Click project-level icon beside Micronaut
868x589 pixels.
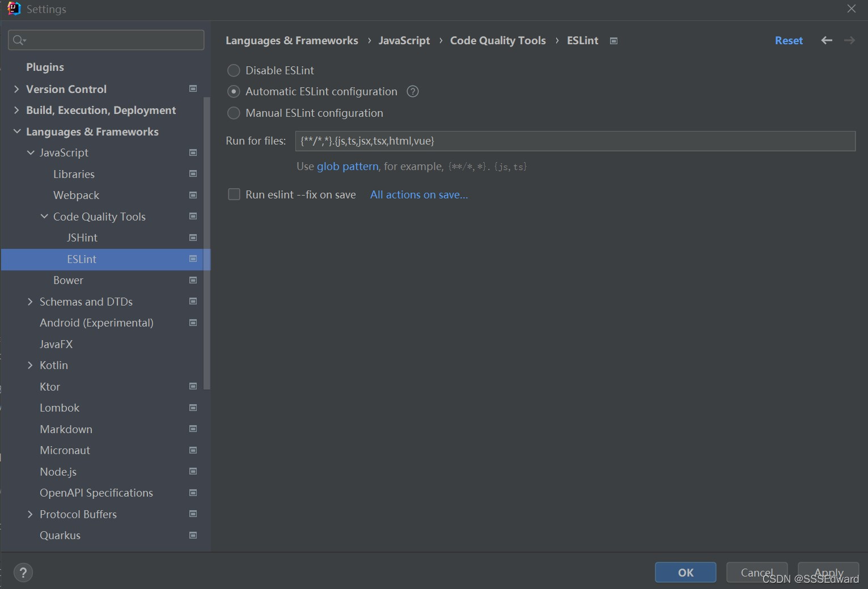(x=193, y=450)
